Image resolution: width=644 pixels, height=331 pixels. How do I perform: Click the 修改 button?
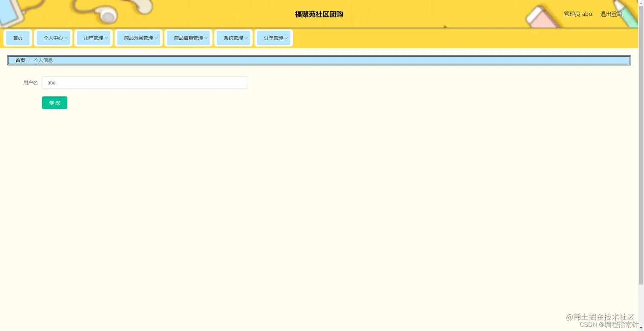[x=55, y=103]
